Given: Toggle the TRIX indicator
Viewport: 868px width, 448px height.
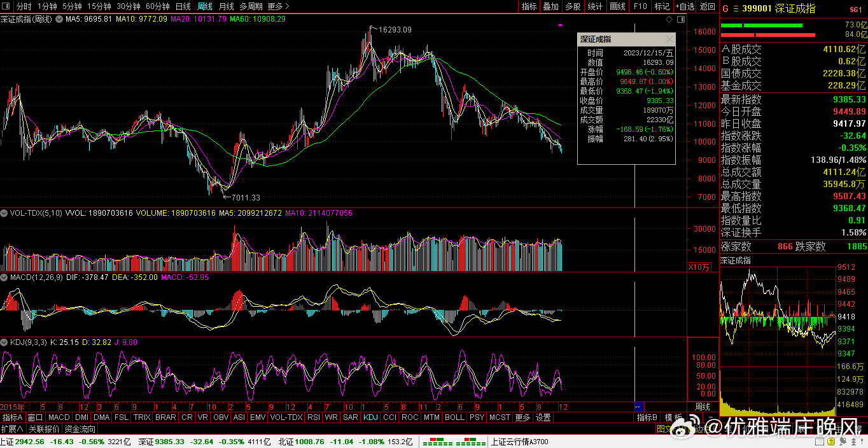Looking at the screenshot, I should (142, 417).
